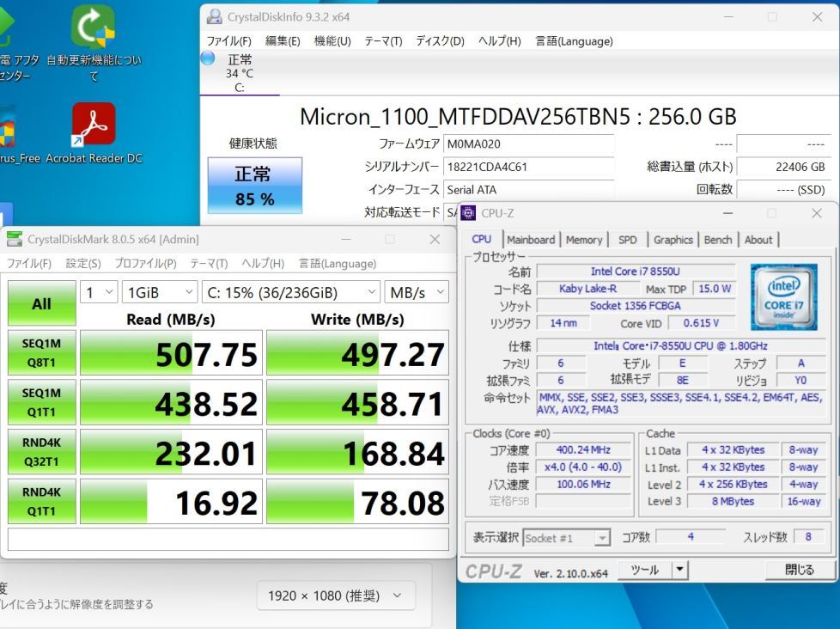
Task: Open 機能(U) menu in CrystalDiskInfo
Action: pyautogui.click(x=332, y=41)
